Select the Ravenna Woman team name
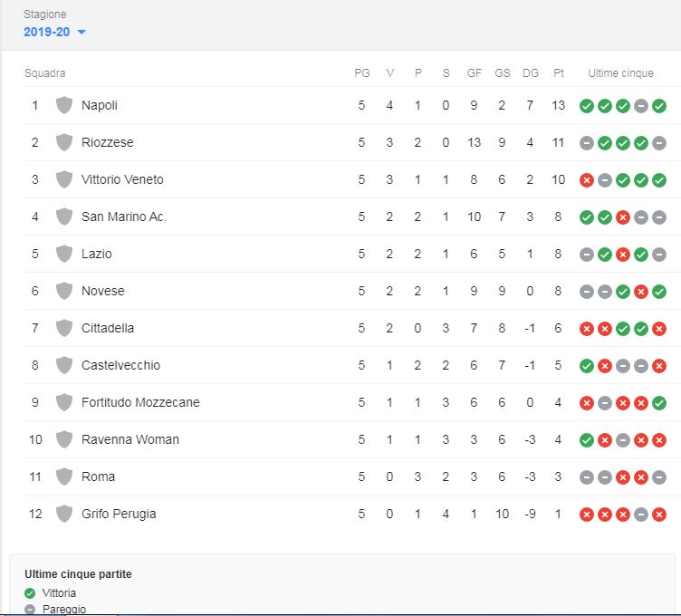 [130, 439]
